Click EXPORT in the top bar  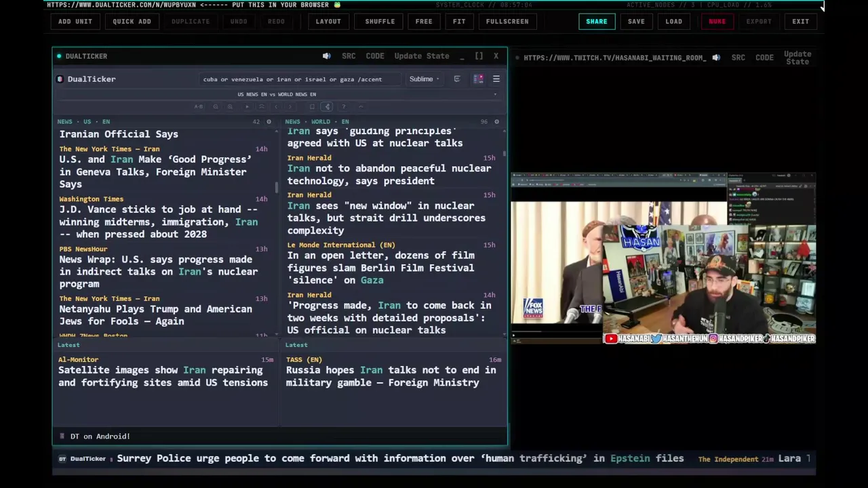coord(759,22)
